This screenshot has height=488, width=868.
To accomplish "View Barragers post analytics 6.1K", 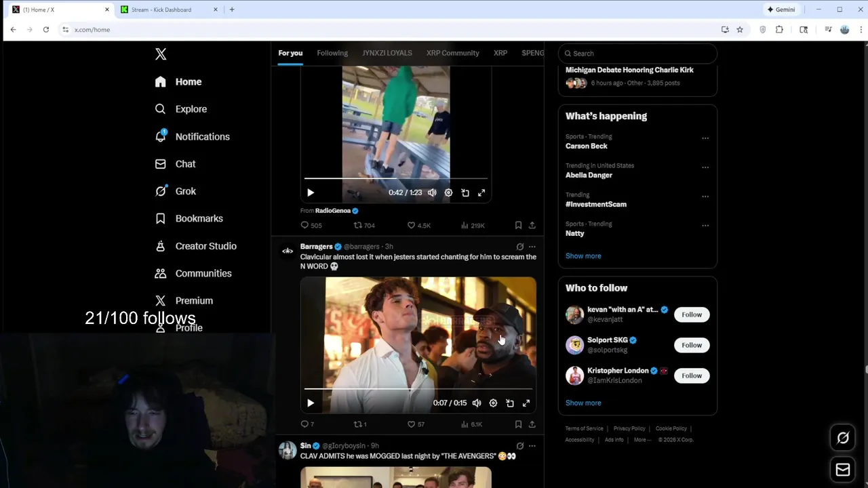I will point(471,424).
